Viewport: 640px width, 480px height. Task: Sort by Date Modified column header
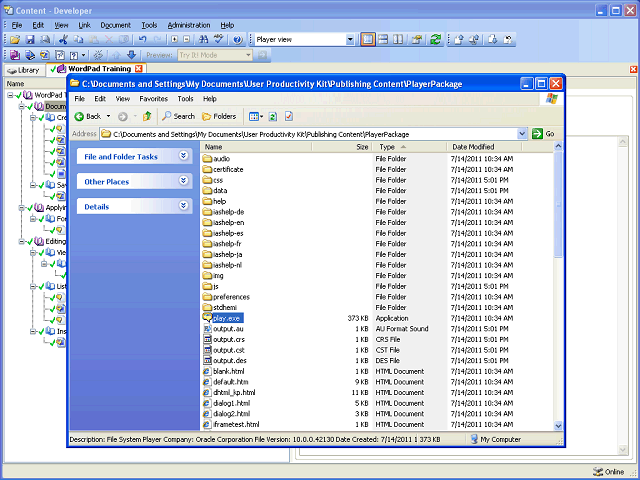click(x=484, y=147)
